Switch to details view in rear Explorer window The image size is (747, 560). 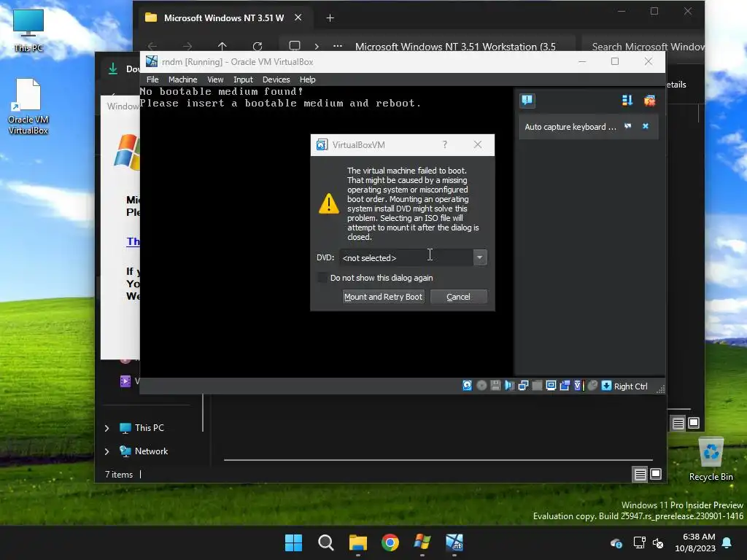(x=678, y=423)
